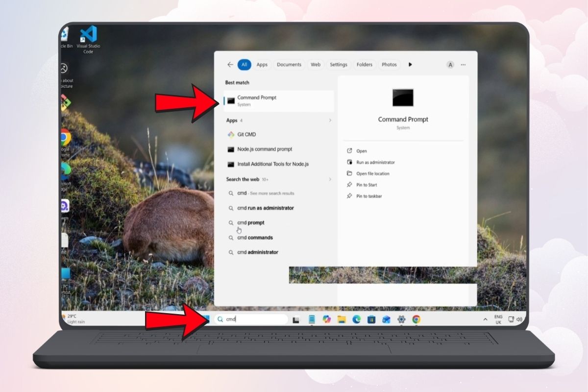Viewport: 588px width, 392px height.
Task: Open Copilot icon in taskbar
Action: [327, 319]
